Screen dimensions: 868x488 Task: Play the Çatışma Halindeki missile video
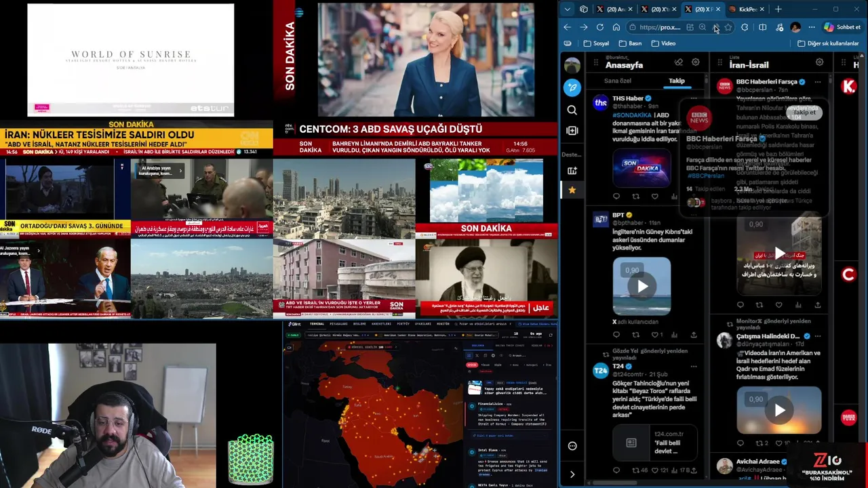[x=779, y=409]
